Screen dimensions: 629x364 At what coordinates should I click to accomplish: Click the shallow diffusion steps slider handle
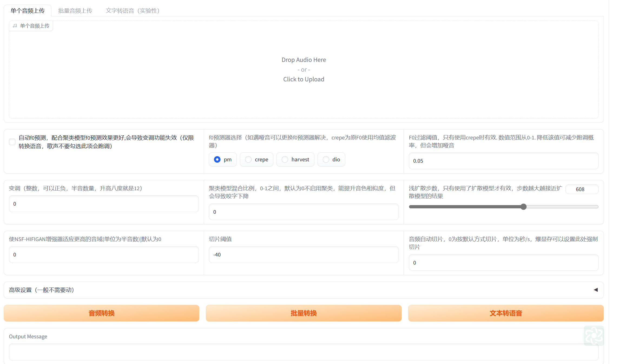523,207
